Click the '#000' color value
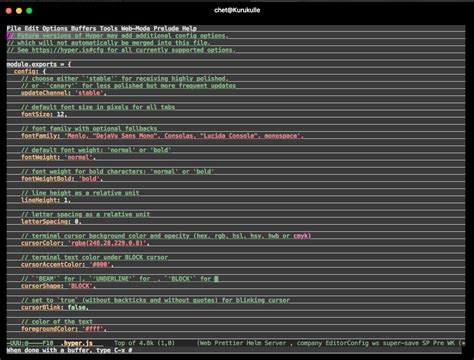Viewport: 474px width, 360px height. [100, 265]
